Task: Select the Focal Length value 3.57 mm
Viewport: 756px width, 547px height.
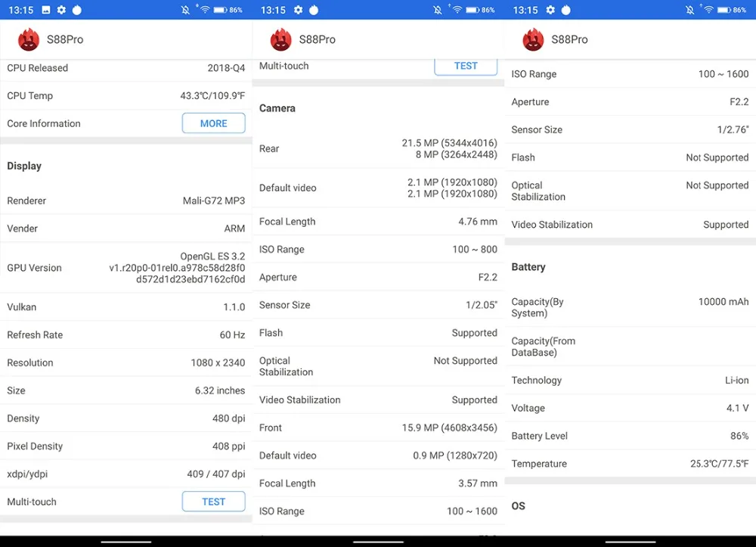Action: click(x=478, y=483)
